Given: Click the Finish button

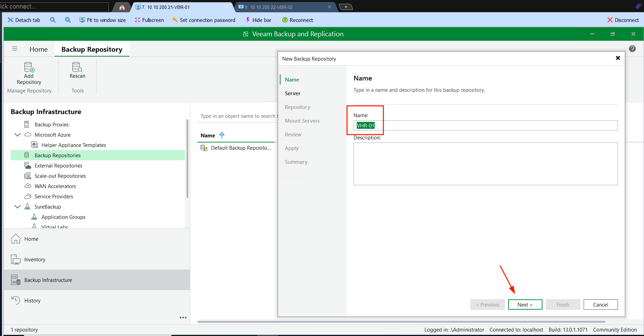Looking at the screenshot, I should click(563, 304).
